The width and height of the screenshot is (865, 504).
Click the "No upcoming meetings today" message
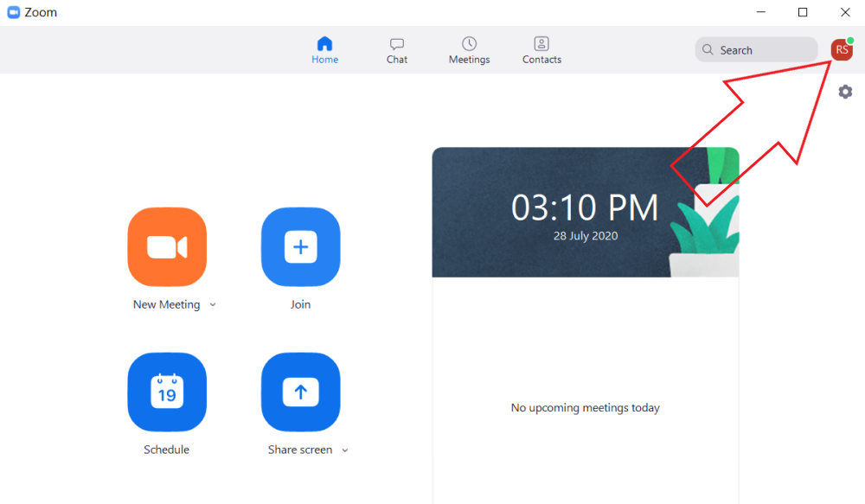tap(585, 408)
